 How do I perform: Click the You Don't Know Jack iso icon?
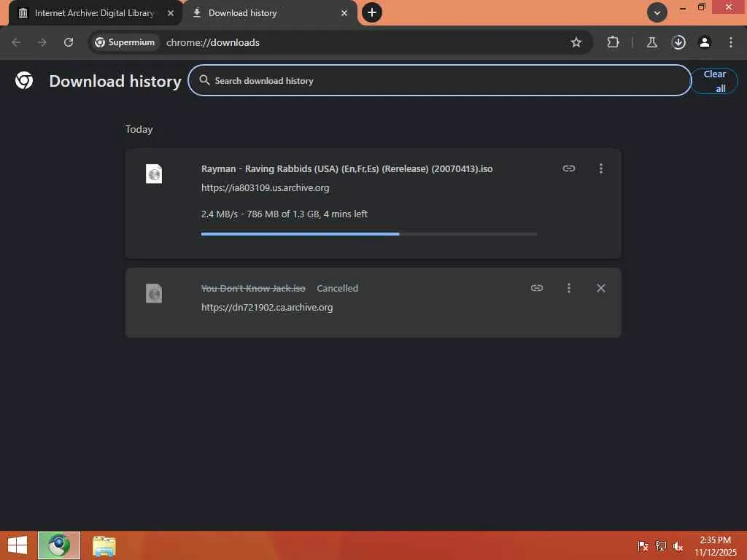pyautogui.click(x=154, y=293)
